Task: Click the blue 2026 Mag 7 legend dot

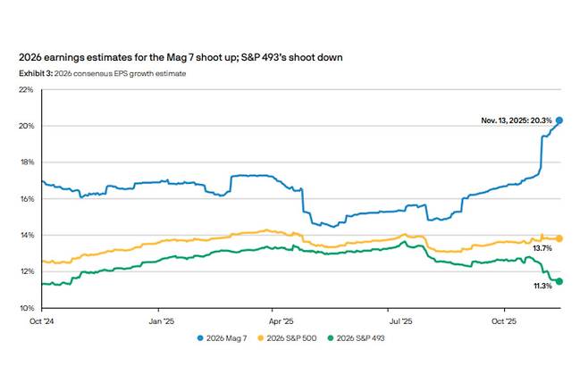Action: 198,338
